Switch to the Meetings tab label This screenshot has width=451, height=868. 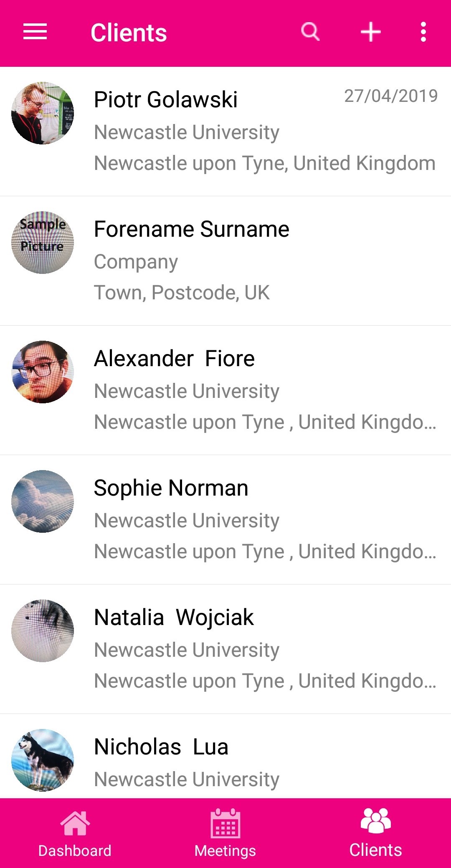tap(225, 850)
